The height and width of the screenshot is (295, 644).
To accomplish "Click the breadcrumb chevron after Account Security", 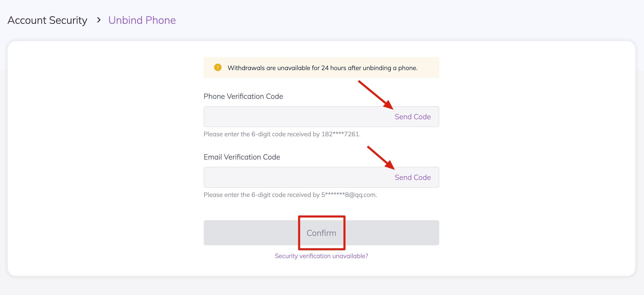I will coord(99,20).
